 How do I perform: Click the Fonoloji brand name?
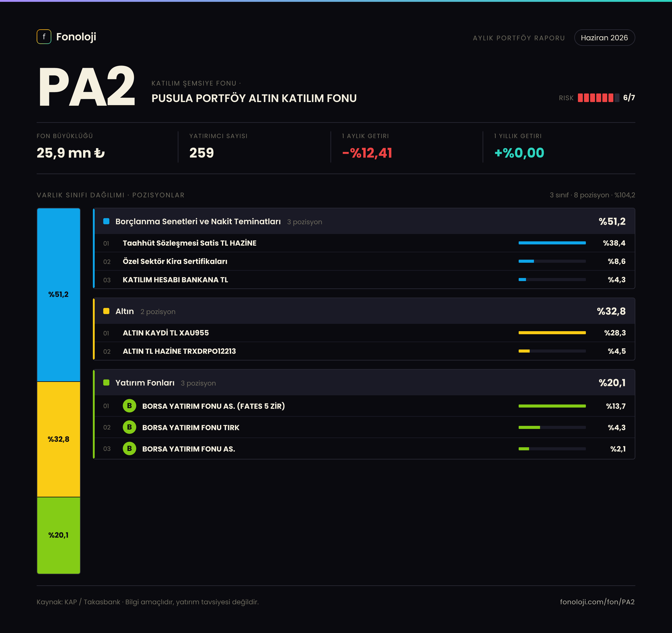pos(76,37)
